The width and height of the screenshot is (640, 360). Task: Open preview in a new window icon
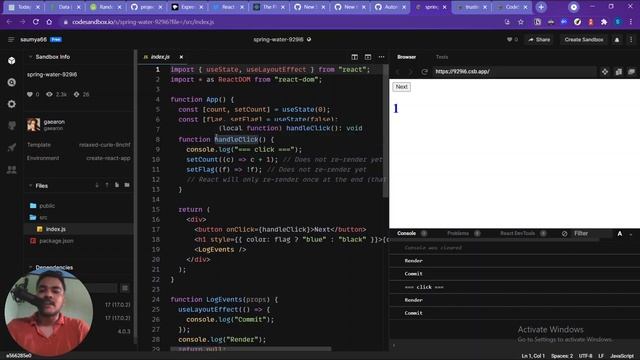coord(631,71)
